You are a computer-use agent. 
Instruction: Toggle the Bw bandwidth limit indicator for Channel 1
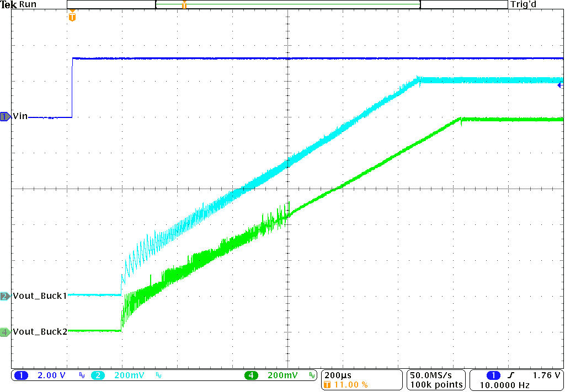pyautogui.click(x=81, y=375)
